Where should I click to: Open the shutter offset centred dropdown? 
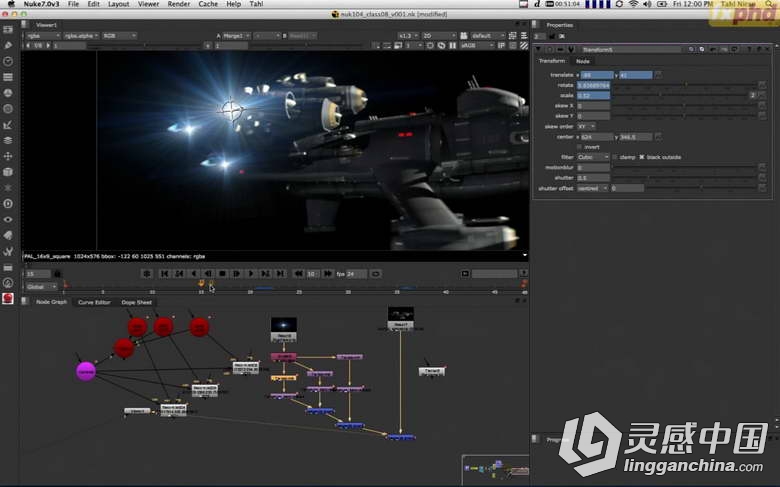click(x=592, y=189)
